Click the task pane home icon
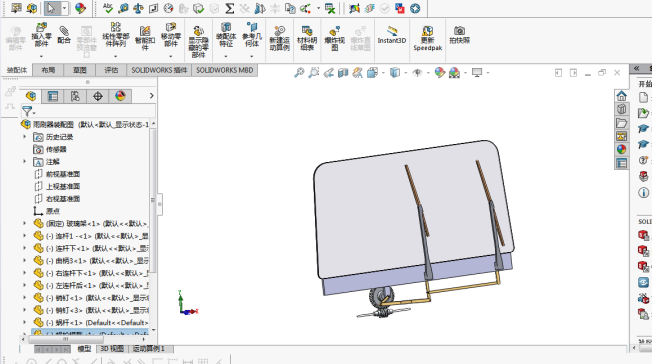Image resolution: width=652 pixels, height=364 pixels. 621,96
